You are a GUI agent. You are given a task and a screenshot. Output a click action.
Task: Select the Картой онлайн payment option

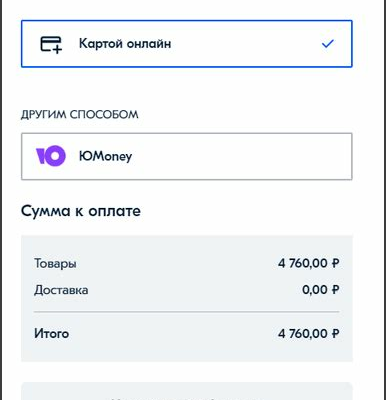tap(187, 44)
